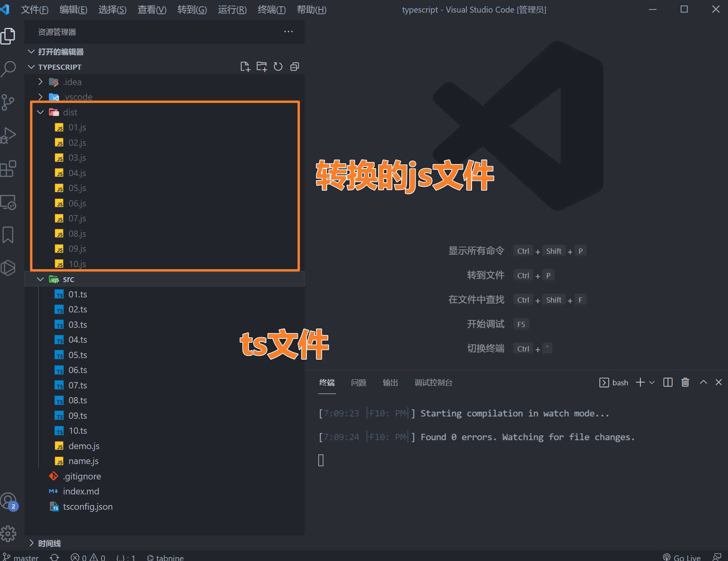Image resolution: width=728 pixels, height=561 pixels.
Task: Open the Search view in activity bar
Action: point(8,69)
